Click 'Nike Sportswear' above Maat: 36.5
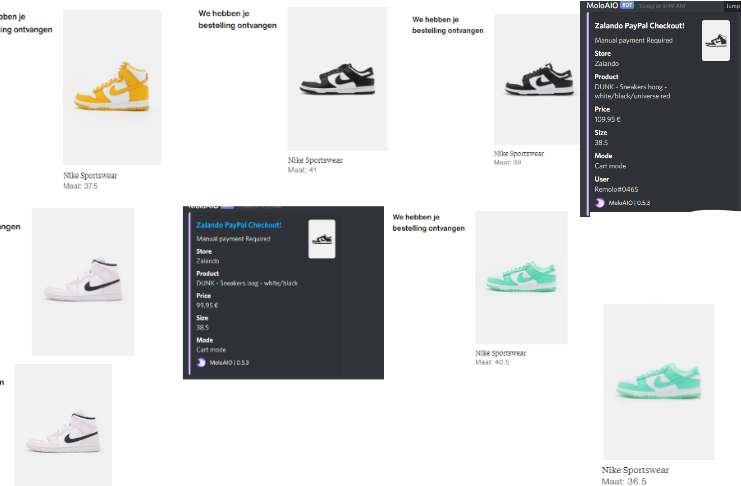This screenshot has width=741, height=486. (x=636, y=470)
